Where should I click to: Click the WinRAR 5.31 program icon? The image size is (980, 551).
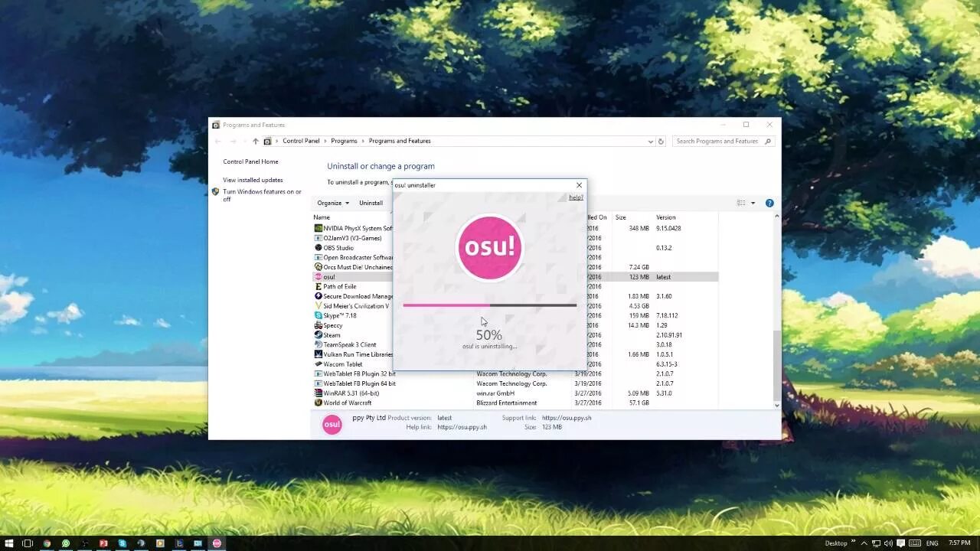point(318,393)
